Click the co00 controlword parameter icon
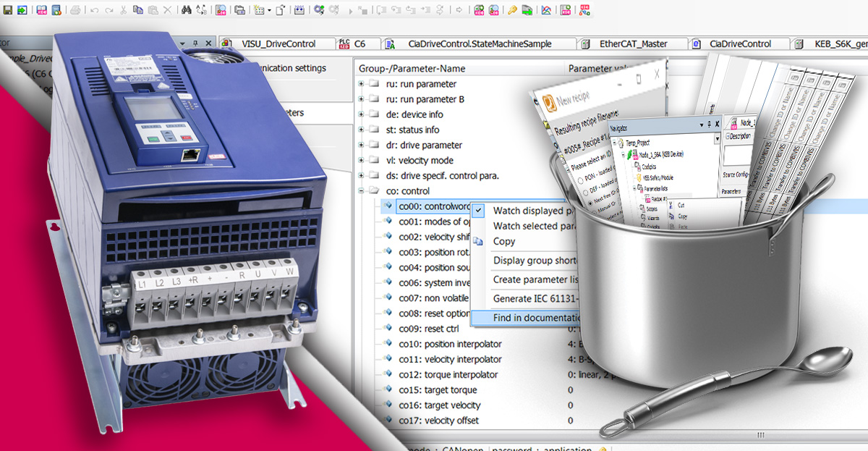Image resolution: width=868 pixels, height=451 pixels. point(390,206)
